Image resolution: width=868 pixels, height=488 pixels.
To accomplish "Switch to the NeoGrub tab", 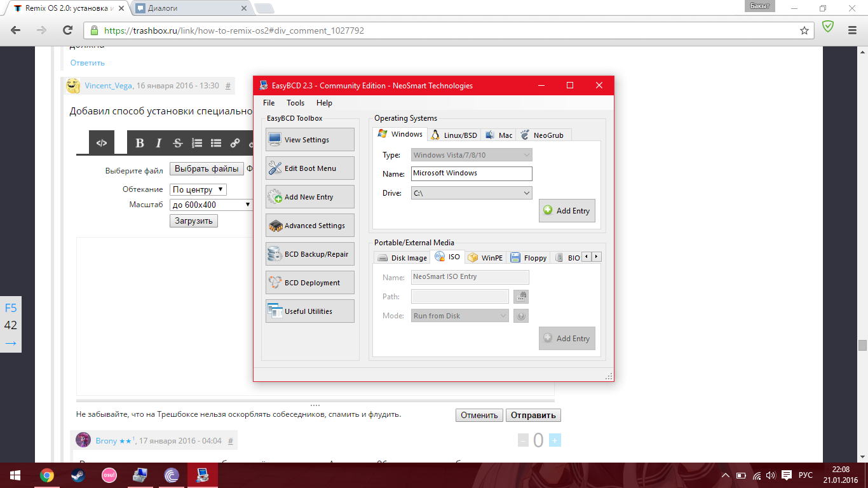I will (544, 135).
